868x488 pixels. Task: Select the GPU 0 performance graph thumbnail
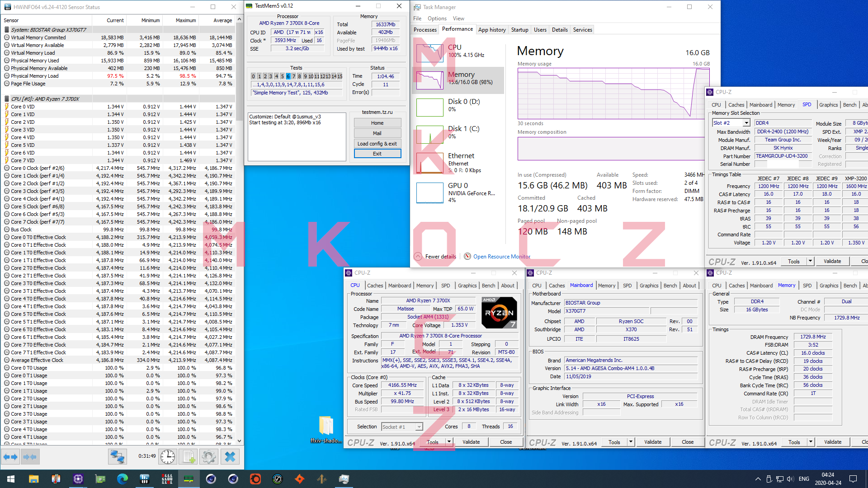coord(429,192)
